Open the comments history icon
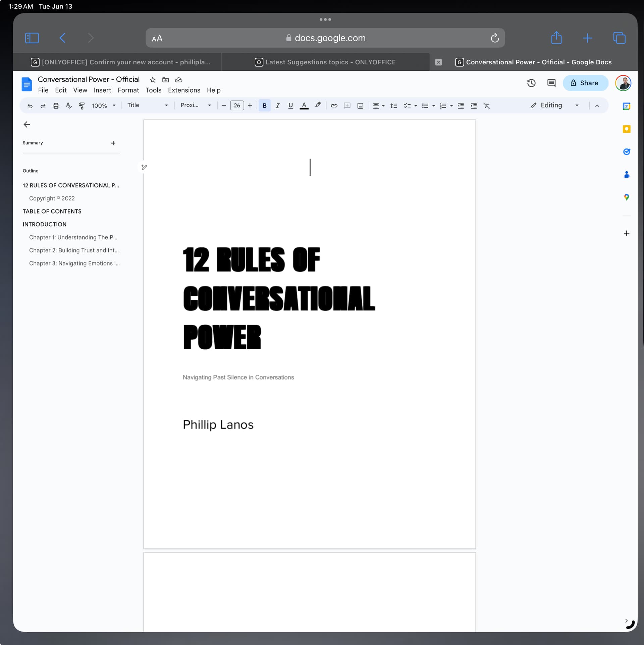Viewport: 644px width, 645px height. pos(551,83)
